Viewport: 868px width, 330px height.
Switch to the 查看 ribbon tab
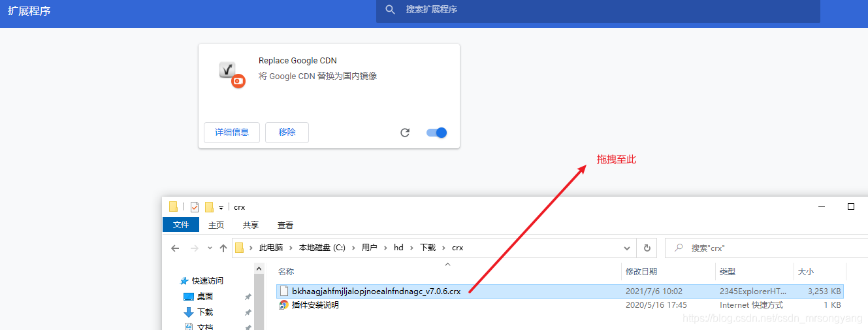[x=285, y=225]
